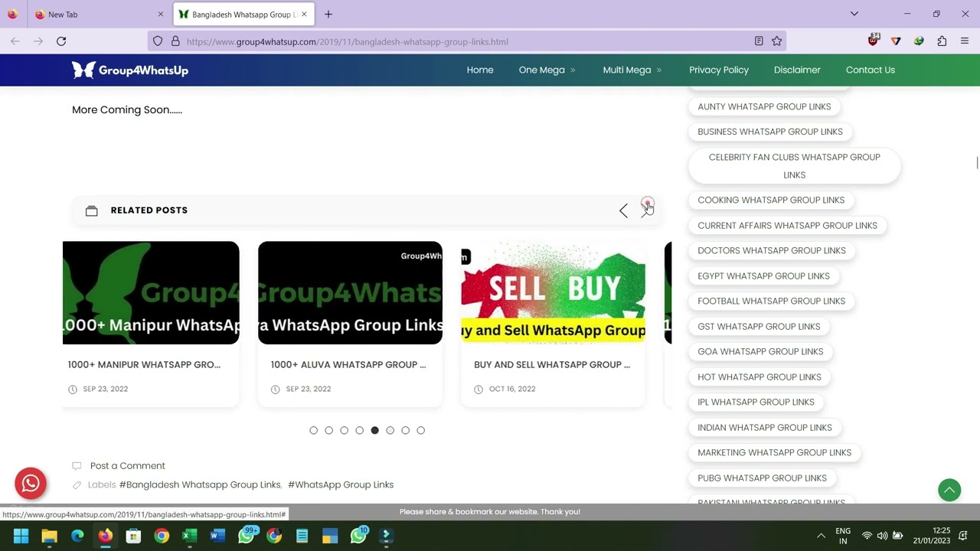Select the first carousel dot
The width and height of the screenshot is (980, 551).
click(x=313, y=430)
